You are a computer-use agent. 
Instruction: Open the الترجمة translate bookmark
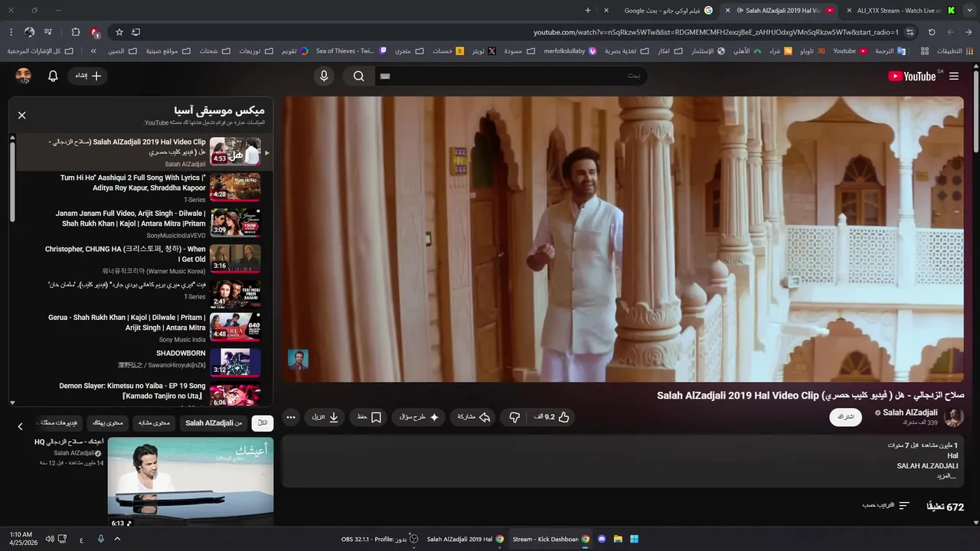(890, 51)
